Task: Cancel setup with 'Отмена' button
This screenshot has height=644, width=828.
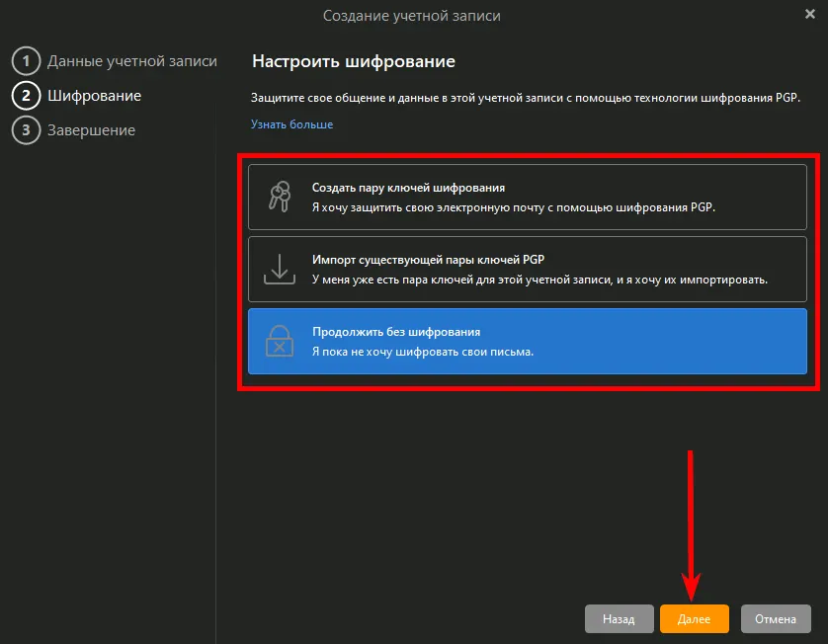Action: tap(776, 619)
